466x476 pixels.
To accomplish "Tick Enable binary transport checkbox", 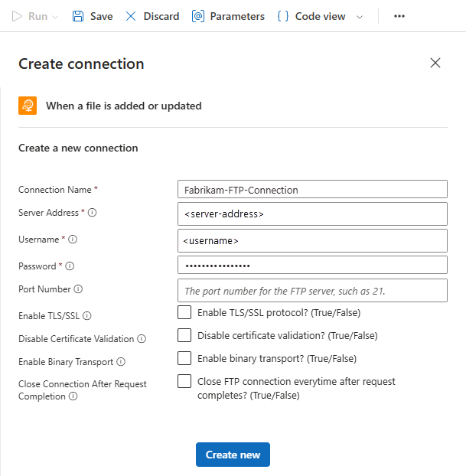I will (184, 358).
